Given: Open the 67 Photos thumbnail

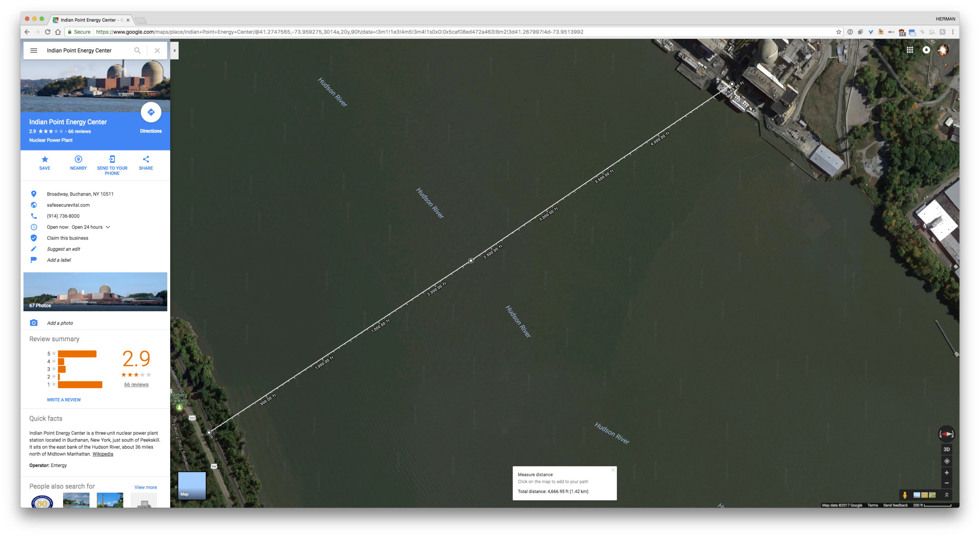Looking at the screenshot, I should (x=95, y=291).
